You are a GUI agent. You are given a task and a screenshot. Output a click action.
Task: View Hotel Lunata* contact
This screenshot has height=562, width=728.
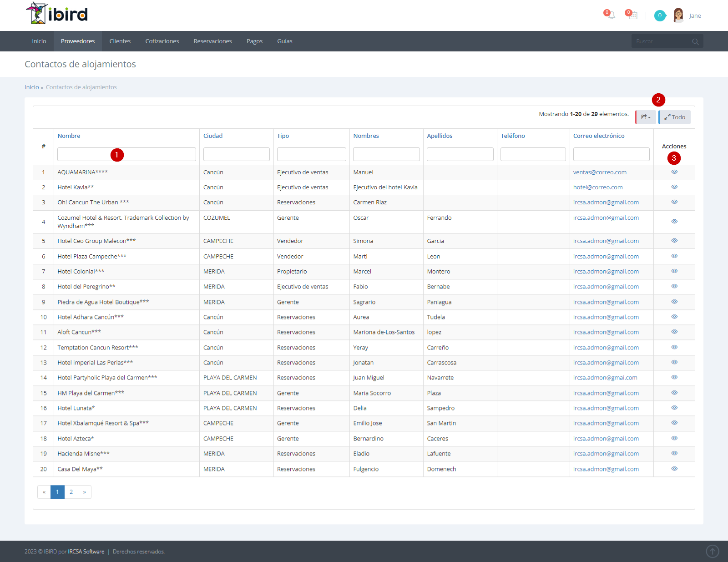click(x=674, y=408)
